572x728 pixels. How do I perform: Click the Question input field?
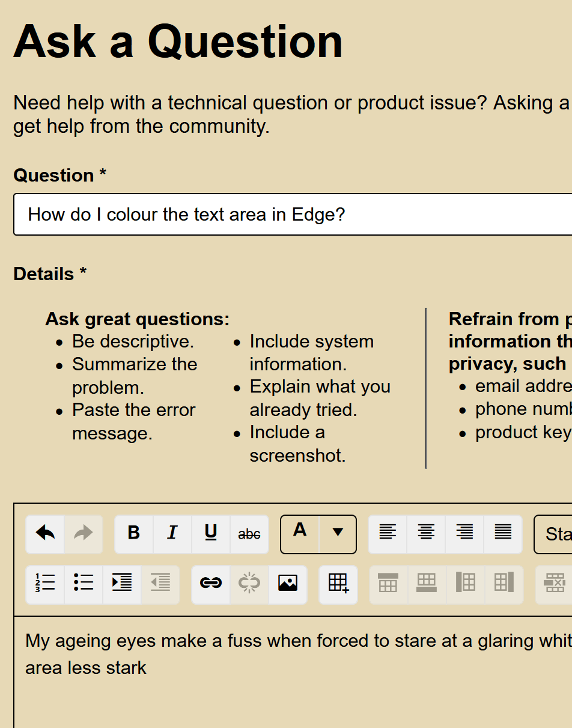293,215
